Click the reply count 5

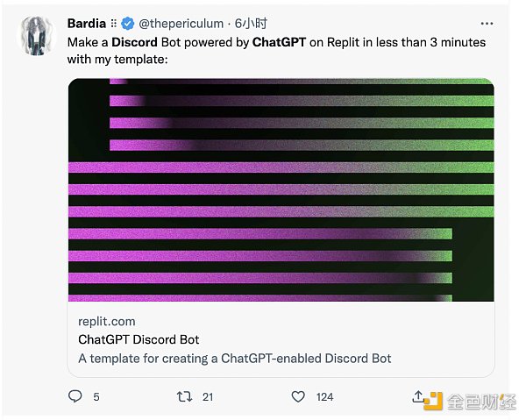click(x=96, y=397)
